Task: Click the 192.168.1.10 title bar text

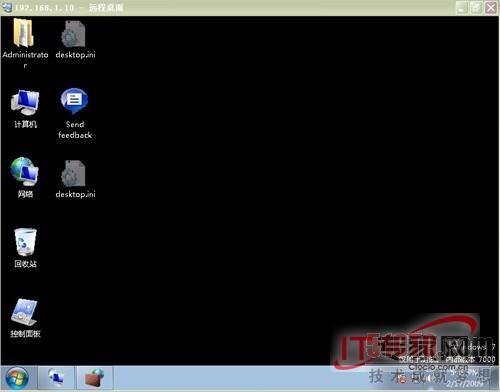Action: 44,7
